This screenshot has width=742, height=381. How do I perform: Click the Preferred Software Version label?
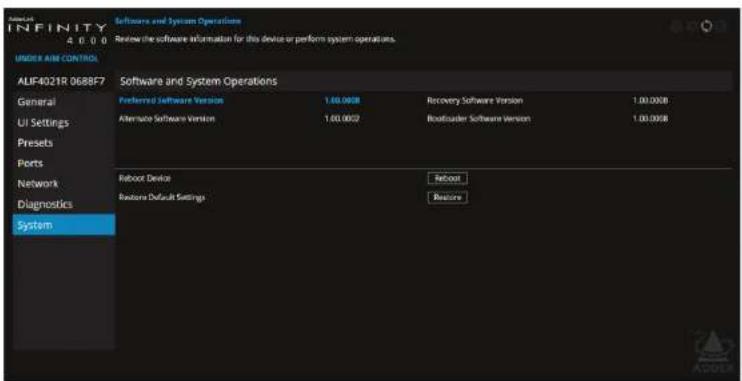point(171,100)
